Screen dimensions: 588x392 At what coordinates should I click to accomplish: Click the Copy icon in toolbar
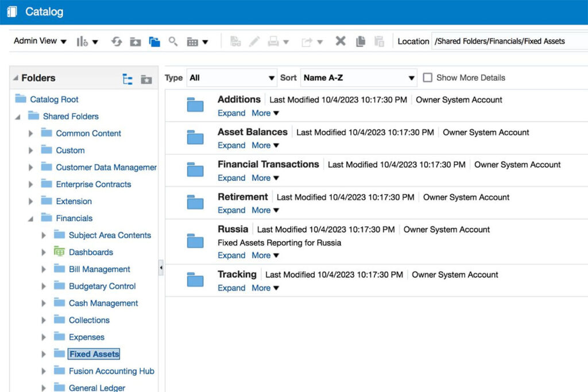(x=360, y=41)
